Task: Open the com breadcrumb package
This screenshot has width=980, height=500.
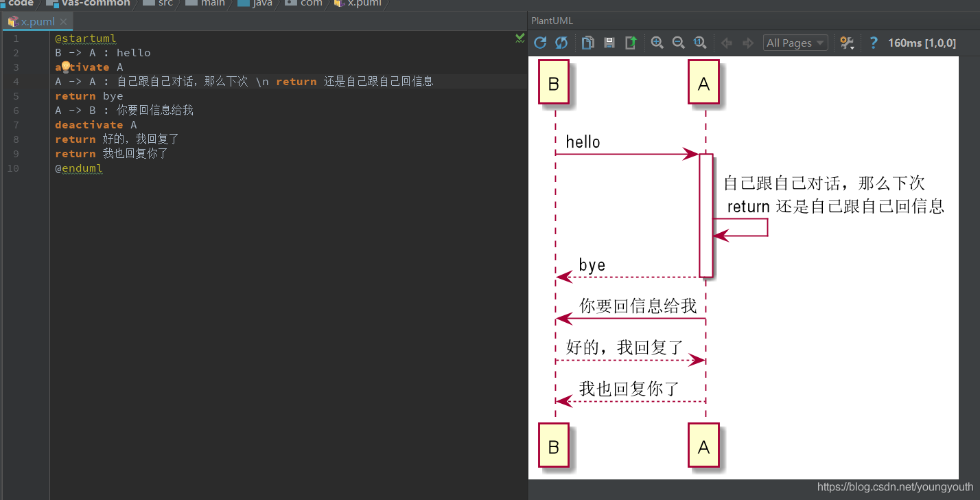Action: click(303, 3)
